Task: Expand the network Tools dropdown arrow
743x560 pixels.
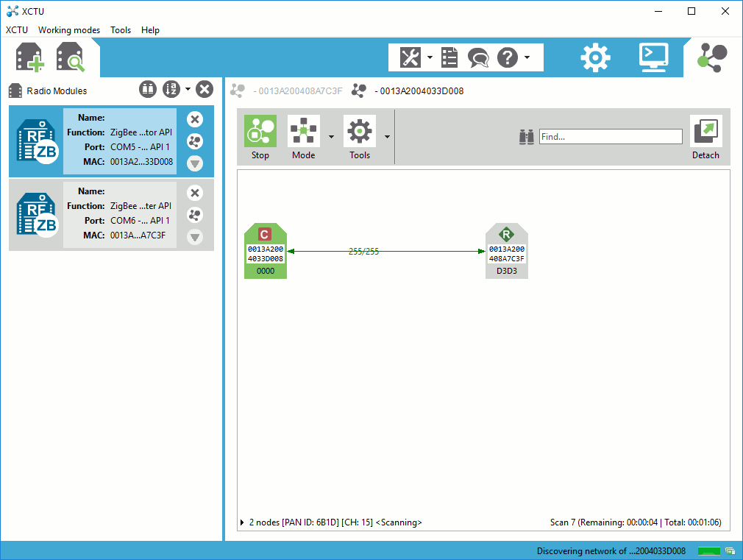Action: 387,137
